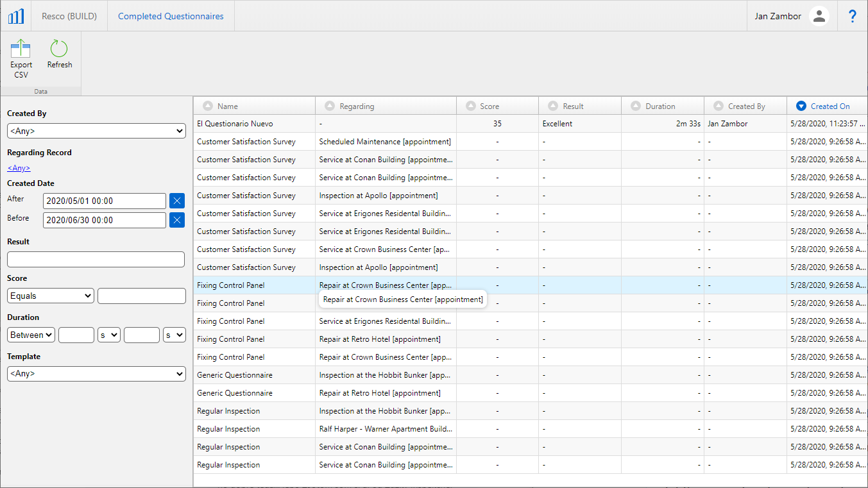Open the Resco (BUILD) tab
The image size is (868, 488).
pos(69,16)
